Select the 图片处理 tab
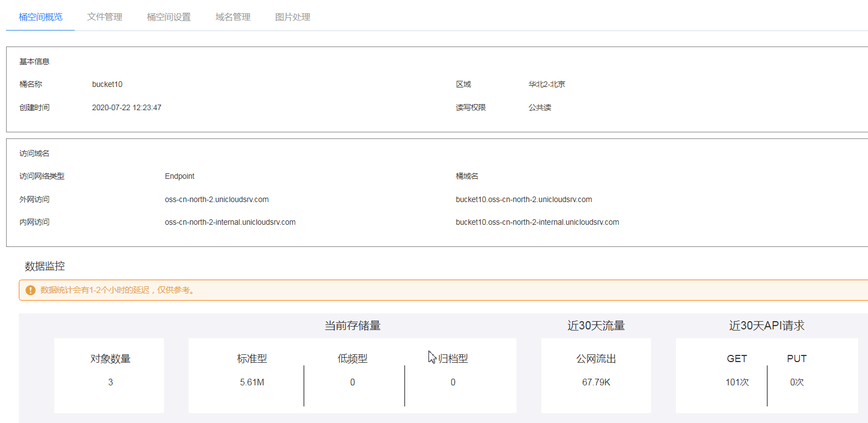The height and width of the screenshot is (423, 868). [x=293, y=17]
